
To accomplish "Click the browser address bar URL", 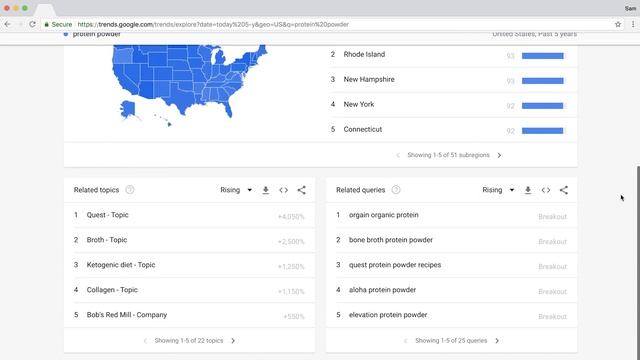I will click(213, 24).
